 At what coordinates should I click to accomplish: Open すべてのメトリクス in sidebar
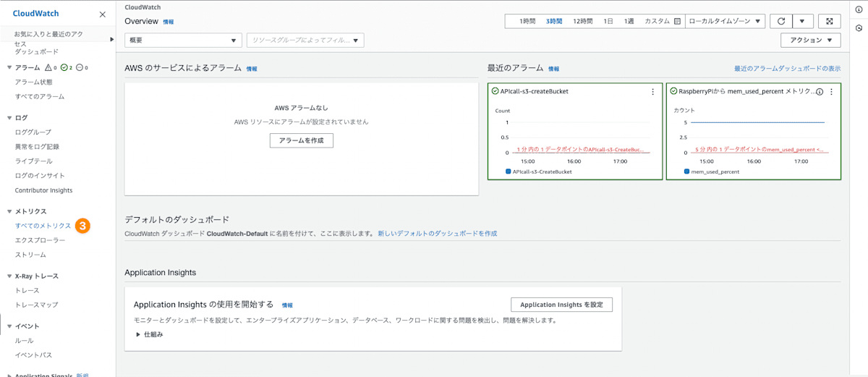pyautogui.click(x=43, y=226)
